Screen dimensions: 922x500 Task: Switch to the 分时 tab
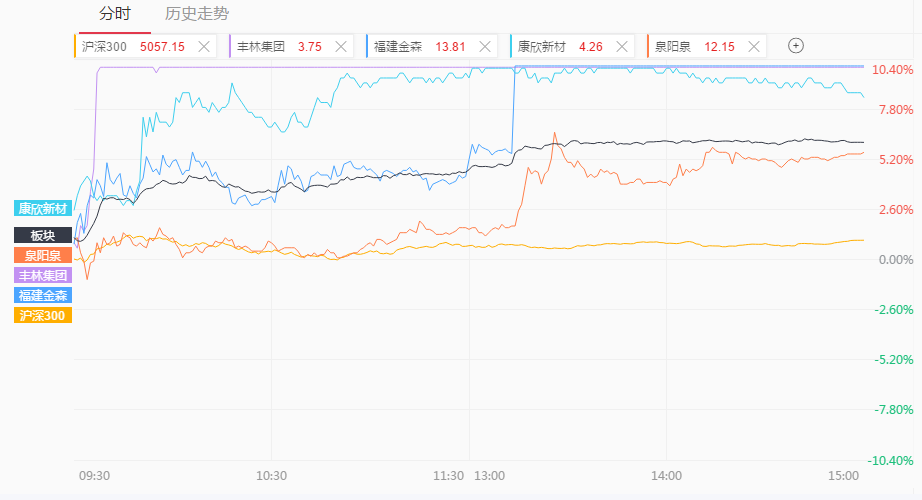coord(115,14)
